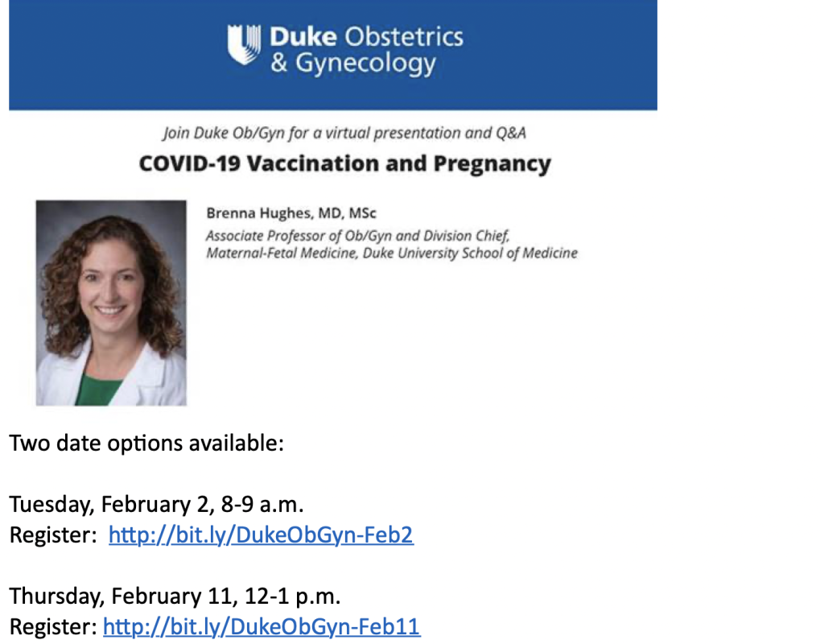Click Brenna Hughes' headshot photo
The height and width of the screenshot is (644, 820).
111,303
